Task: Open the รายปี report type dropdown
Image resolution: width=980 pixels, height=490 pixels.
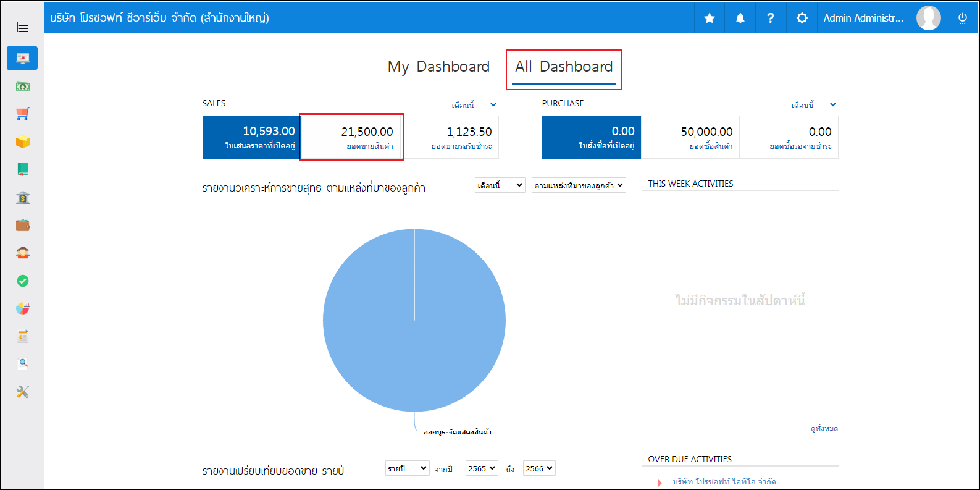Action: [407, 468]
